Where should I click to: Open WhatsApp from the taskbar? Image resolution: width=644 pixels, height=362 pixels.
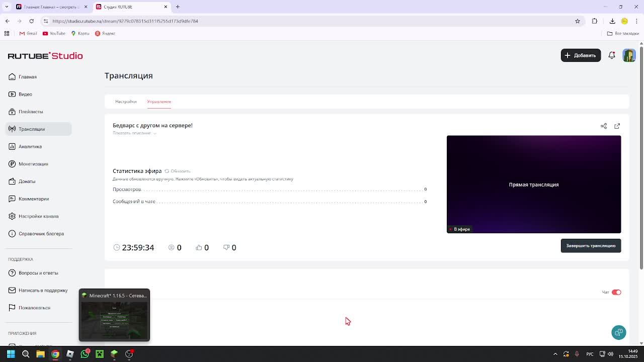pos(85,354)
